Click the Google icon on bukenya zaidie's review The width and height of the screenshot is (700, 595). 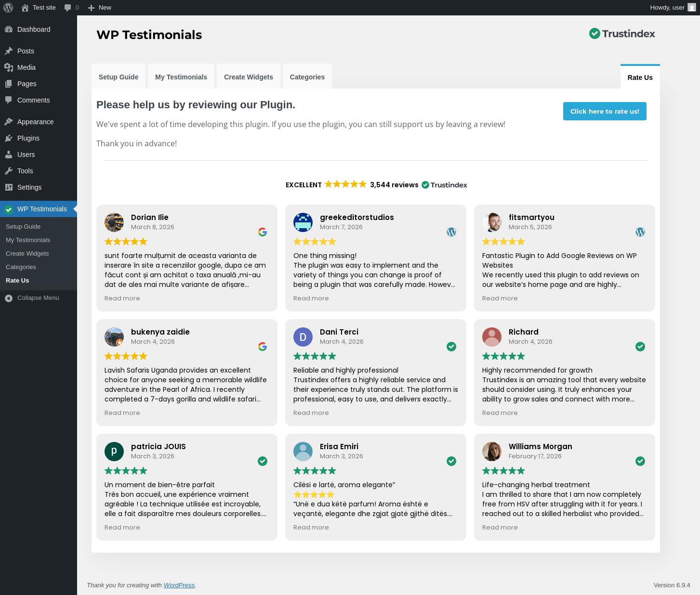(263, 347)
